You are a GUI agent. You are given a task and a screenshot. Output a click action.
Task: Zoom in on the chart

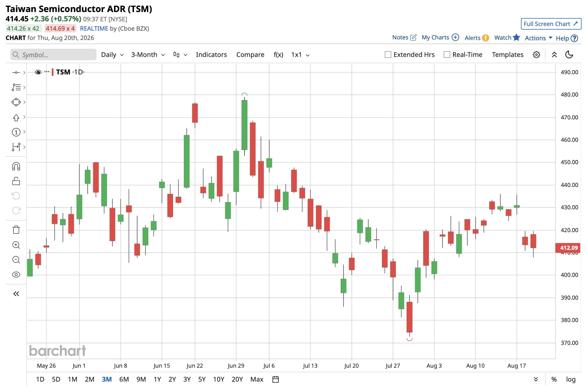click(16, 245)
